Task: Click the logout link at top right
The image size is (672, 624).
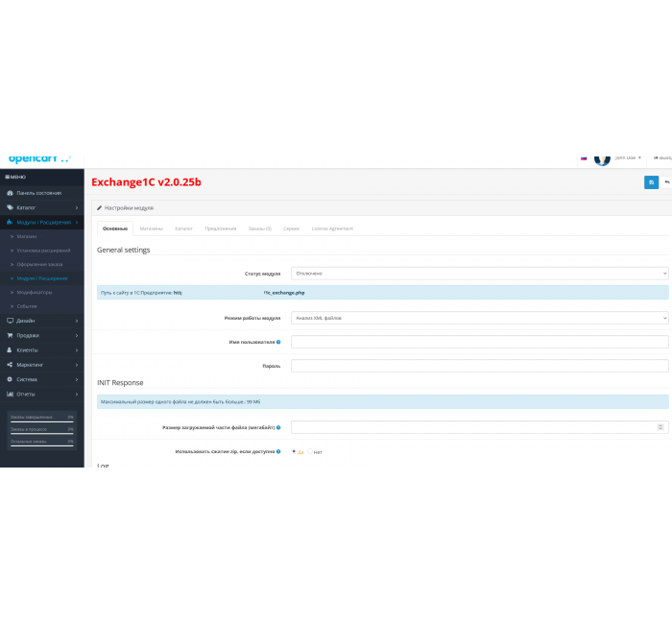Action: pos(662,158)
